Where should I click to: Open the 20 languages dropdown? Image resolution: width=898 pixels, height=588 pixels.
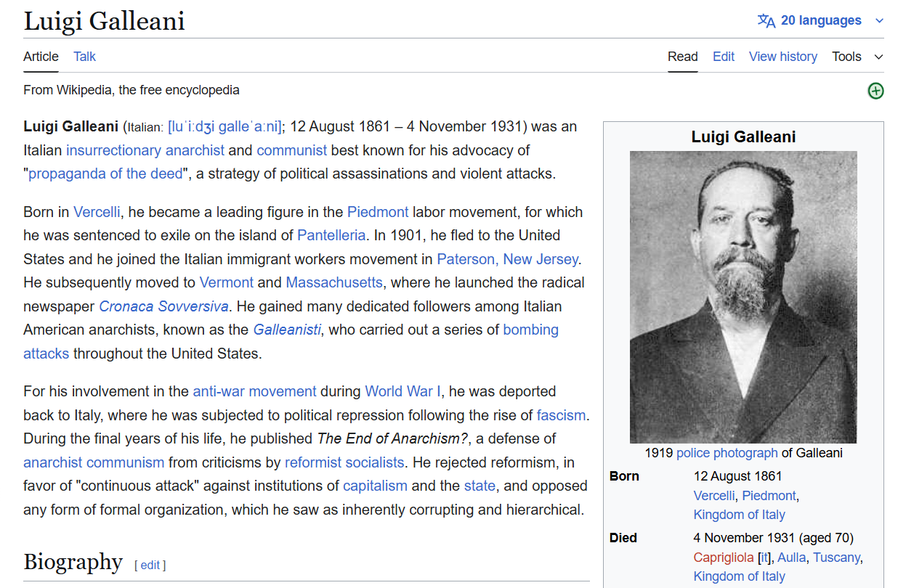[820, 20]
